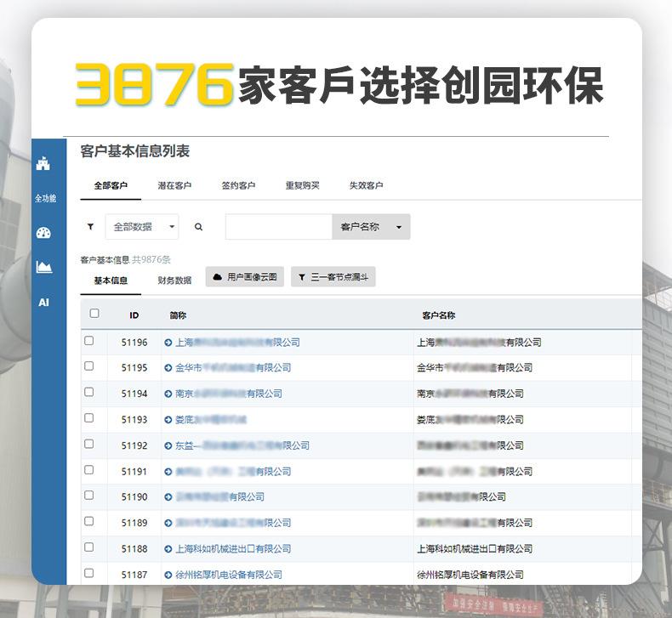This screenshot has height=618, width=672.
Task: Click the 客户名称 column header
Action: 438,315
